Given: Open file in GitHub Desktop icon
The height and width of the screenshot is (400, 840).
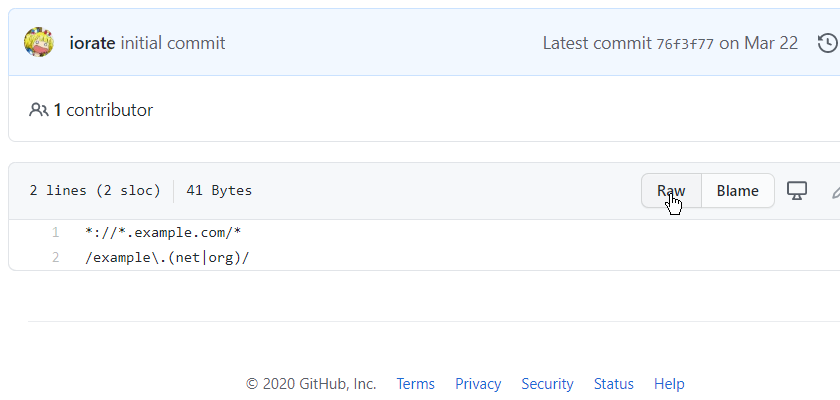Looking at the screenshot, I should pos(797,190).
